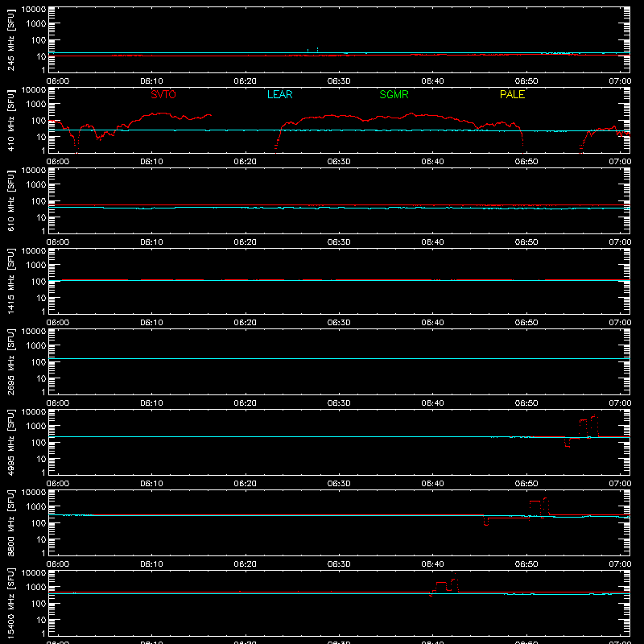Click 07:00 time label under 245 MHz panel

click(620, 81)
